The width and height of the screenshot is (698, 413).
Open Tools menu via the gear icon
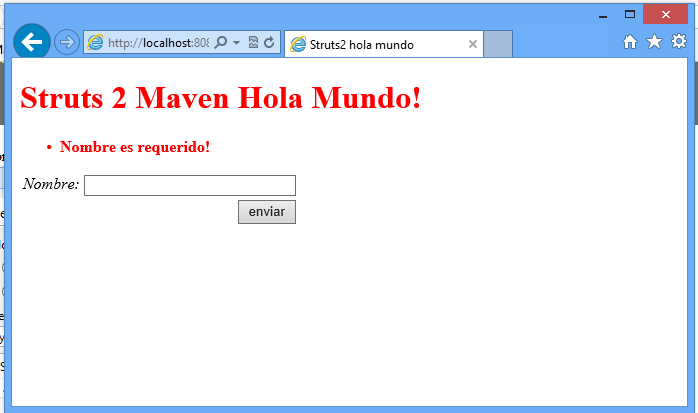click(x=679, y=41)
